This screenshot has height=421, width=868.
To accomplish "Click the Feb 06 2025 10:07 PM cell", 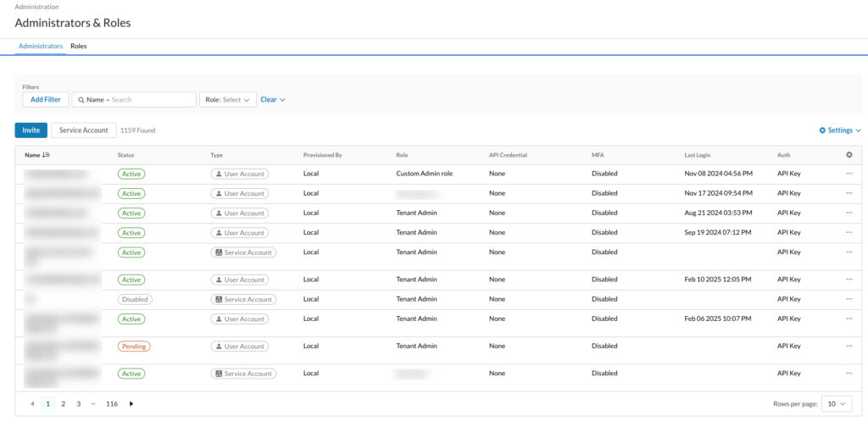I will [718, 319].
